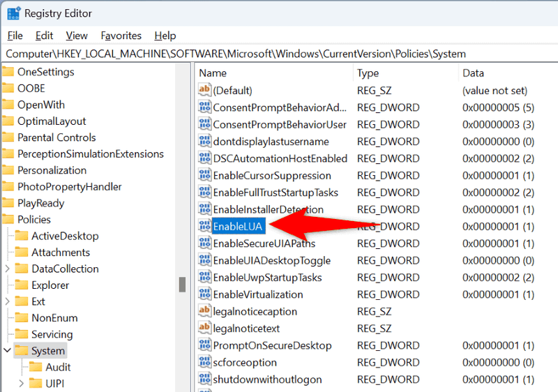The width and height of the screenshot is (558, 392).
Task: Open the Edit menu
Action: [44, 36]
